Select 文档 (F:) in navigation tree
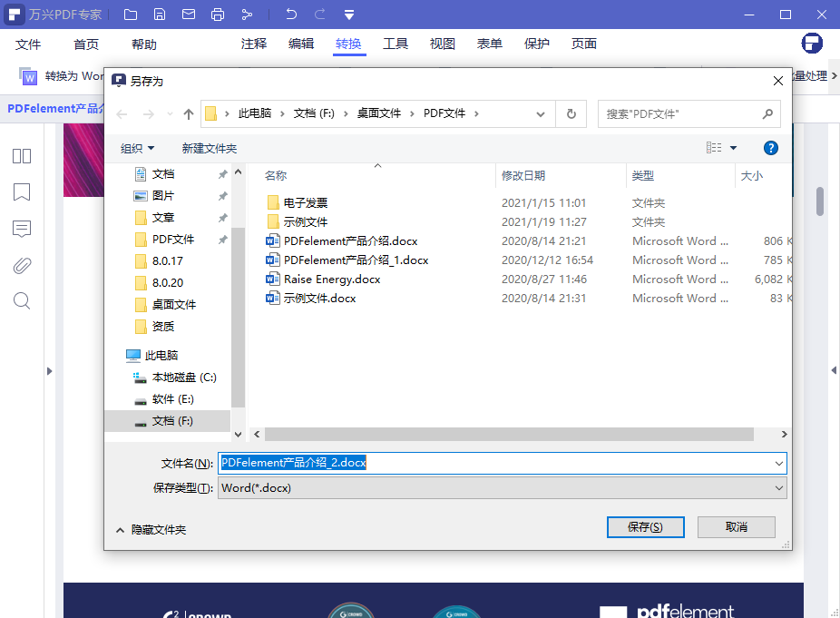 (171, 421)
